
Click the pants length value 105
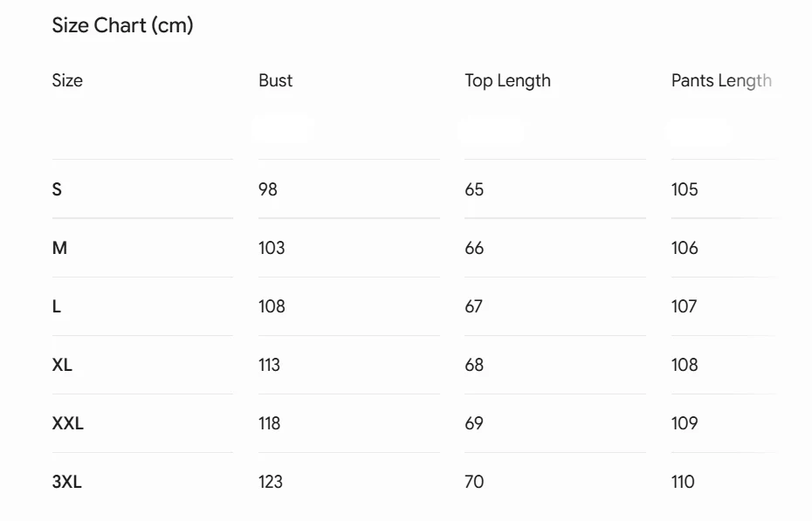[685, 189]
